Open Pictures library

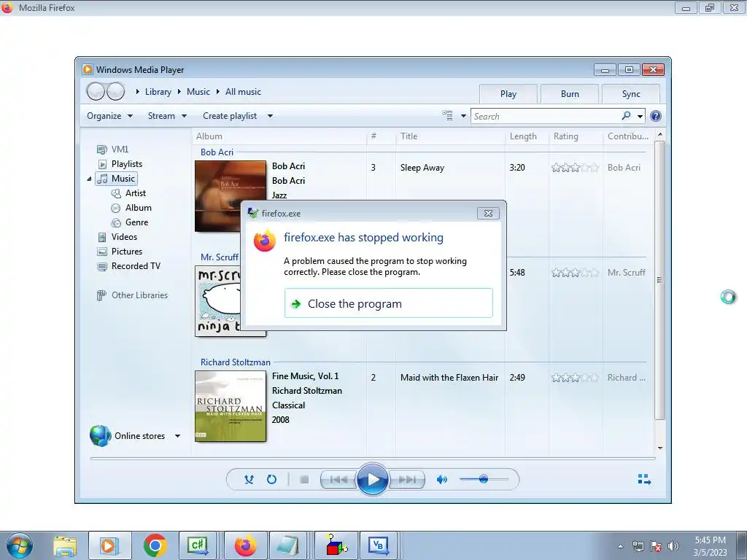coord(120,252)
